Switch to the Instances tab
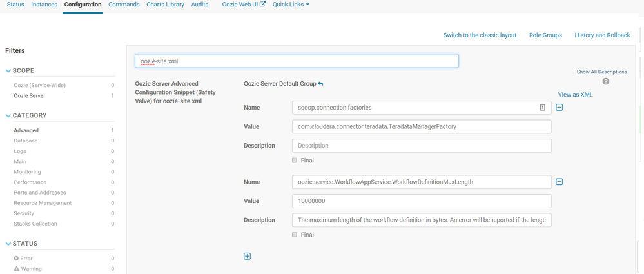Image resolution: width=644 pixels, height=274 pixels. pyautogui.click(x=44, y=5)
